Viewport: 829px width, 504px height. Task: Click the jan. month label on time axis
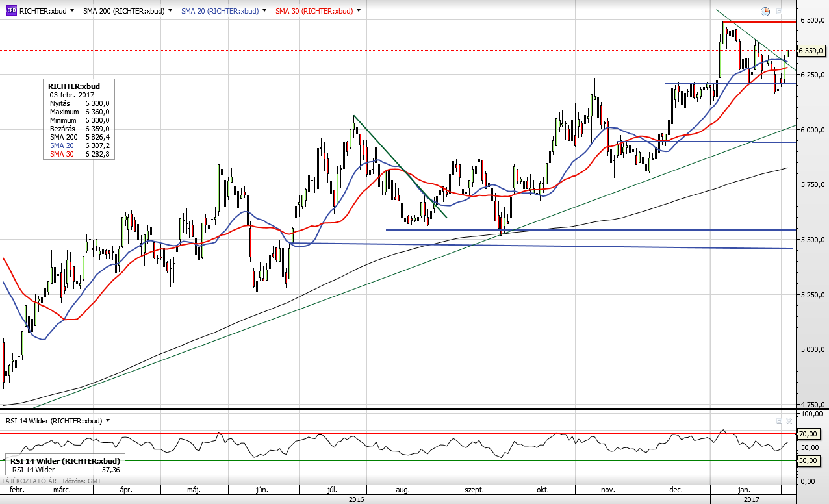[745, 490]
